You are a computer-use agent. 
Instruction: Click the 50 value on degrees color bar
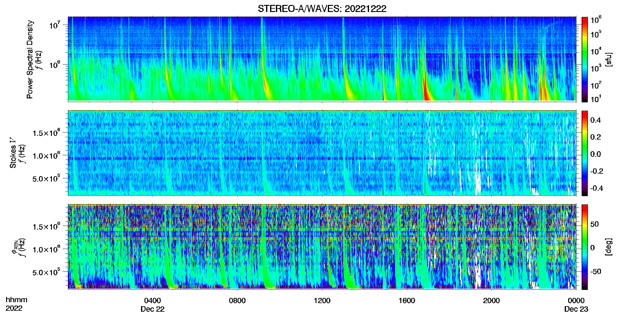pos(595,224)
